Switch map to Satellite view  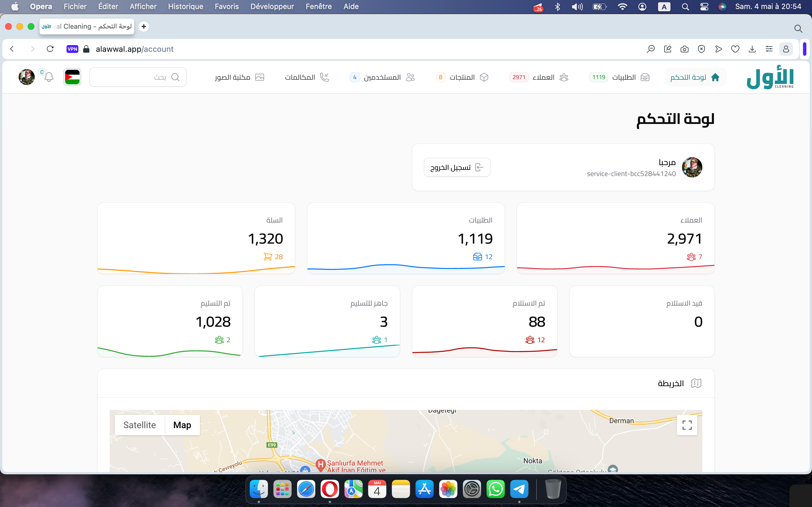tap(140, 425)
